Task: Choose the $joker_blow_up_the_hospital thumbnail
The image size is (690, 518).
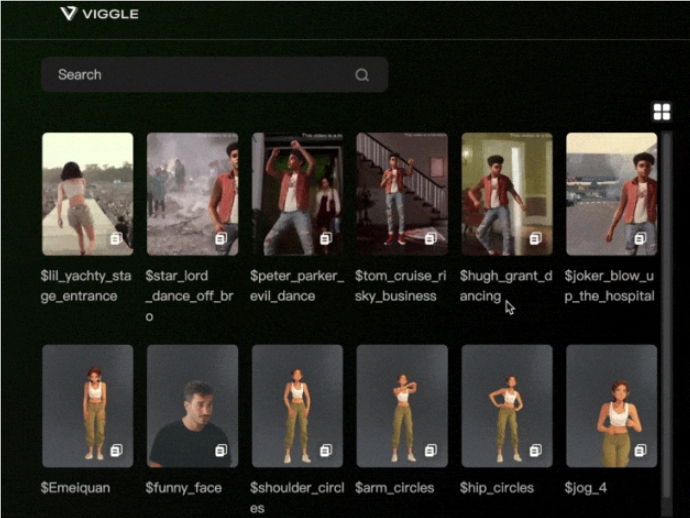Action: pyautogui.click(x=611, y=194)
